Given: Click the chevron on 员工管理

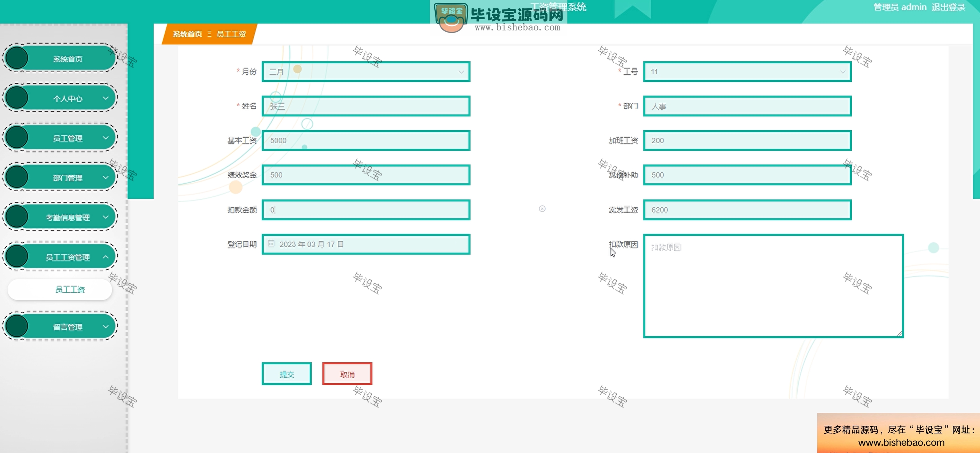Looking at the screenshot, I should [106, 138].
